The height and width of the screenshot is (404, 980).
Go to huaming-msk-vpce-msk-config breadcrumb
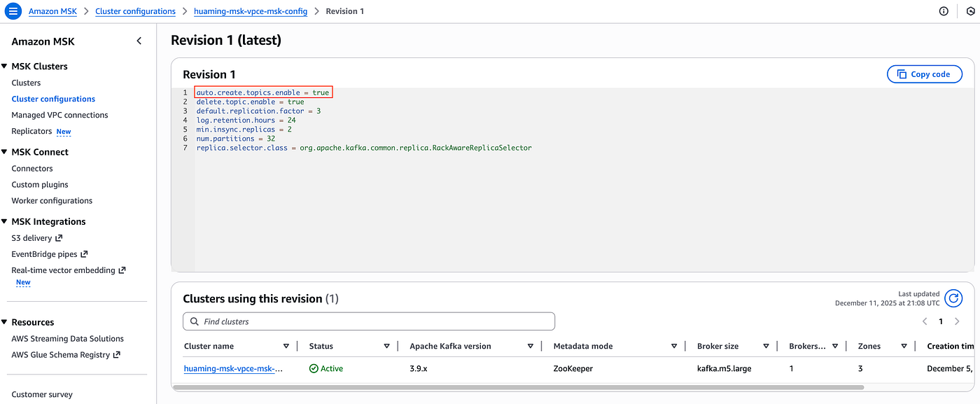(251, 11)
